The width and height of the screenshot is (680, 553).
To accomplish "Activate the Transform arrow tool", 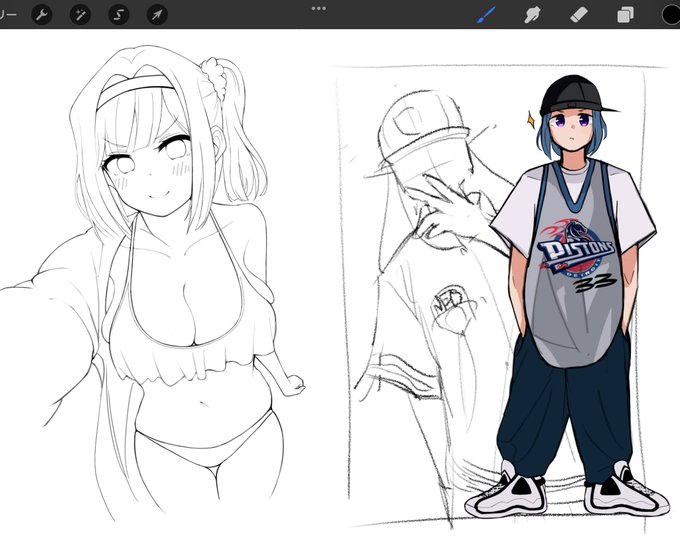I will (x=157, y=15).
